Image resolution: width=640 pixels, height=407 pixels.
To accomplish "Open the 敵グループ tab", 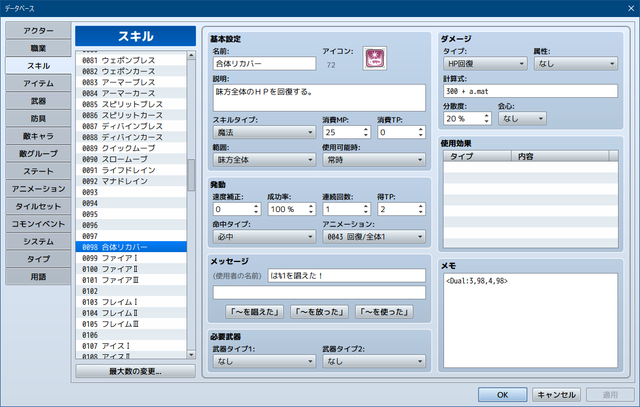I will [x=38, y=153].
